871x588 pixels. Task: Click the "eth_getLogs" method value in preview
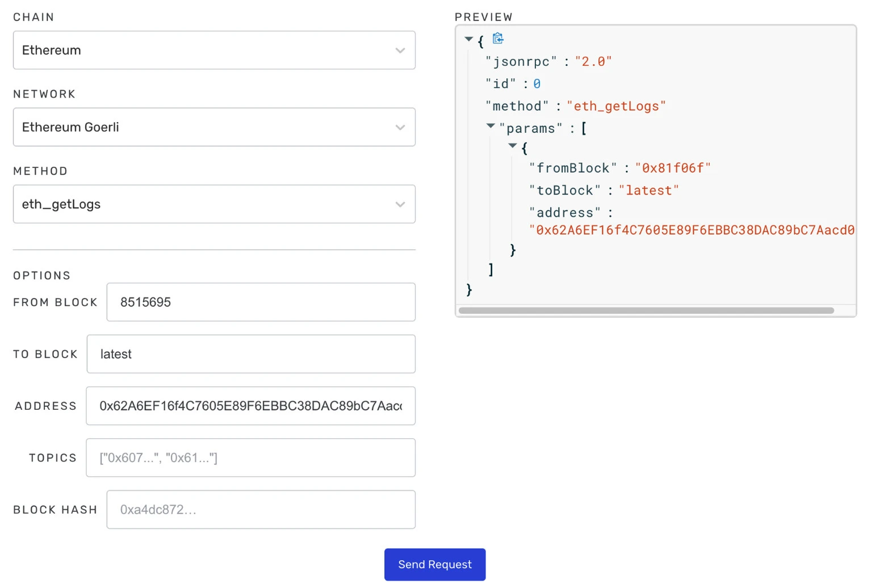[616, 106]
